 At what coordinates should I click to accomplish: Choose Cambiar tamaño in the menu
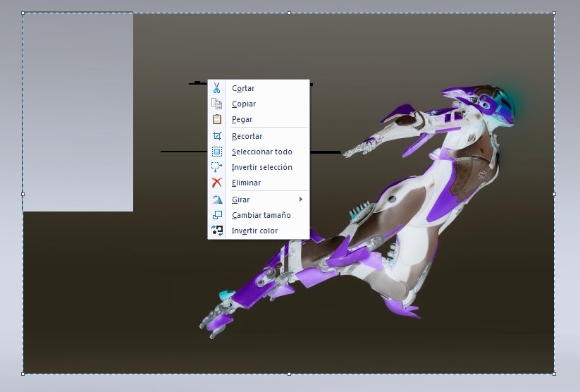click(x=259, y=215)
